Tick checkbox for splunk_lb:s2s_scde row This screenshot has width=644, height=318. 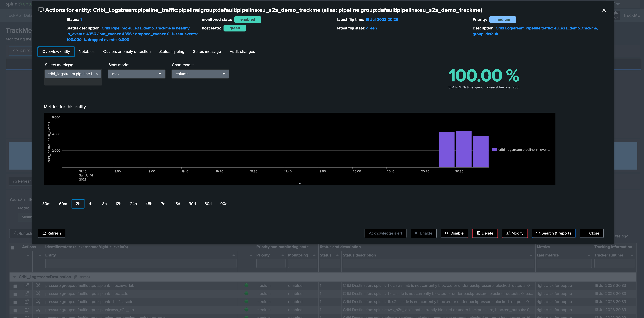tap(15, 303)
